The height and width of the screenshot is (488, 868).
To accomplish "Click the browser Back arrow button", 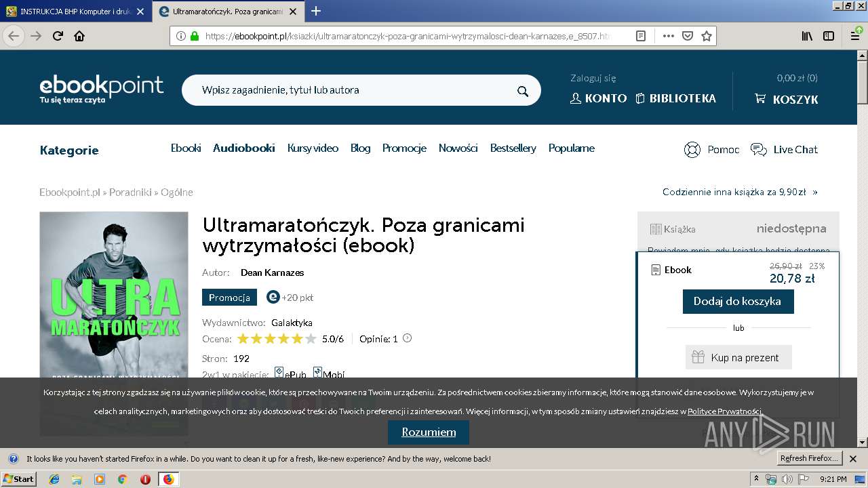I will coord(14,36).
